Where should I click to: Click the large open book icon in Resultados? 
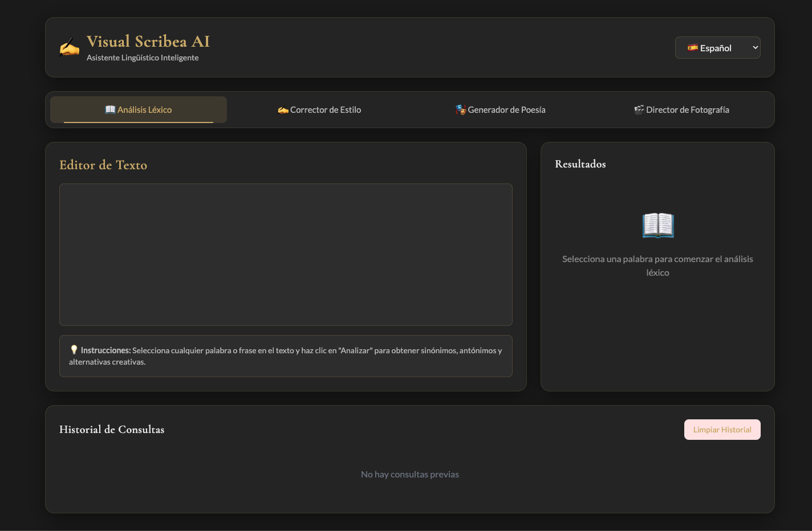(657, 225)
